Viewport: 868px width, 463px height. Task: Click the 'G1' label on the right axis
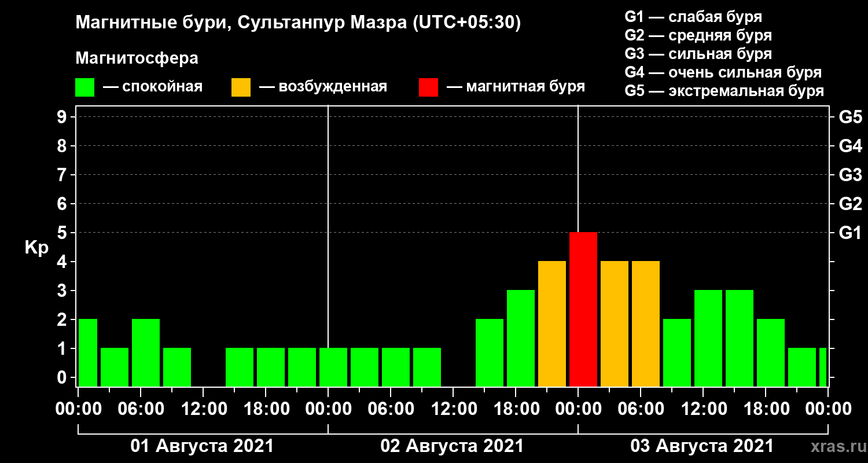[x=850, y=233]
